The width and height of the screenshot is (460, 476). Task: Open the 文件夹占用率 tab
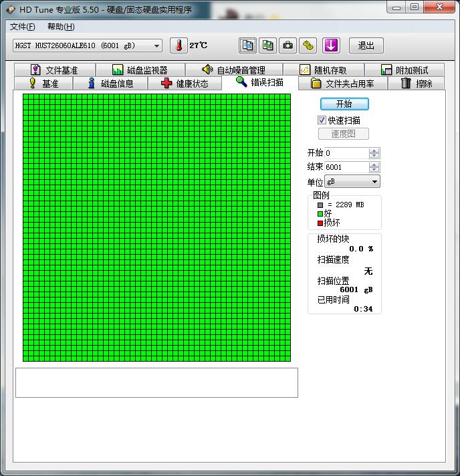343,84
